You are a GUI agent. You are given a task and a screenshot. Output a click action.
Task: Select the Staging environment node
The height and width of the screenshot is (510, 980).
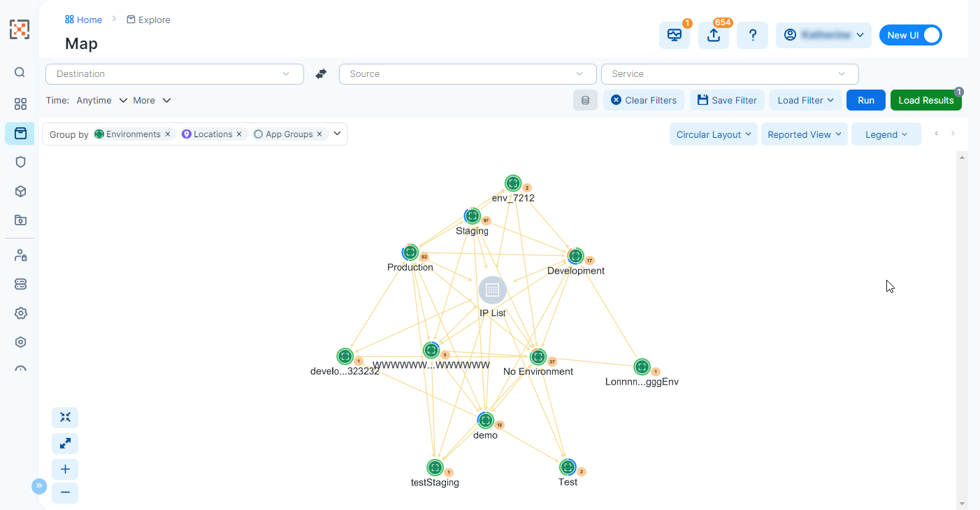(x=473, y=216)
